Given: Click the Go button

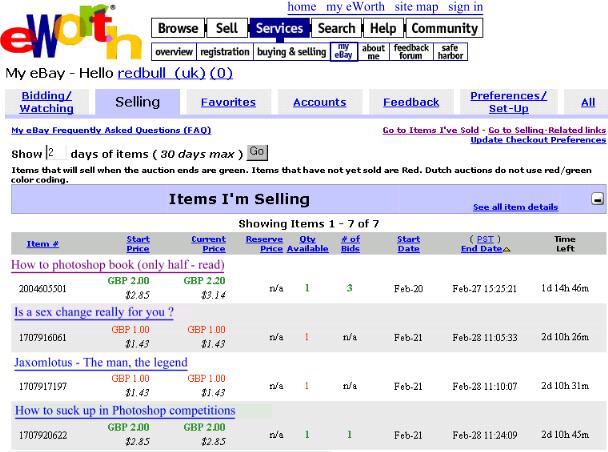Looking at the screenshot, I should [x=257, y=152].
